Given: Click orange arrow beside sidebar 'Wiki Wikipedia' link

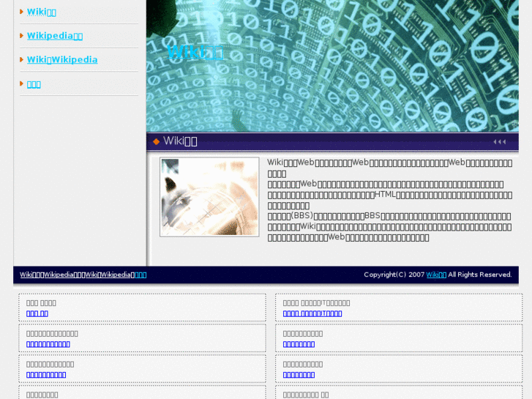Looking at the screenshot, I should coord(21,59).
